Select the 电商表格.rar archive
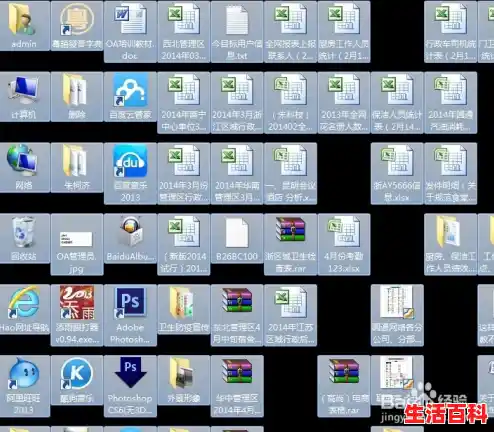This screenshot has height=432, width=494. 344,386
